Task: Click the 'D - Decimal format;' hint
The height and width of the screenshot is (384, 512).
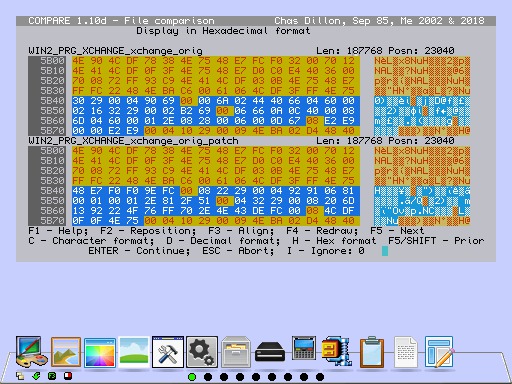Action: click(223, 241)
